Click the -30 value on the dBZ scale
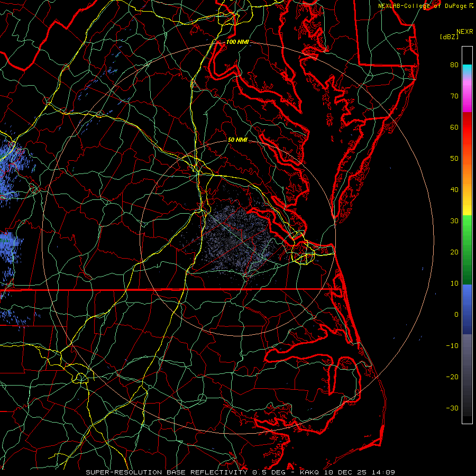This screenshot has height=476, width=476. click(x=452, y=408)
